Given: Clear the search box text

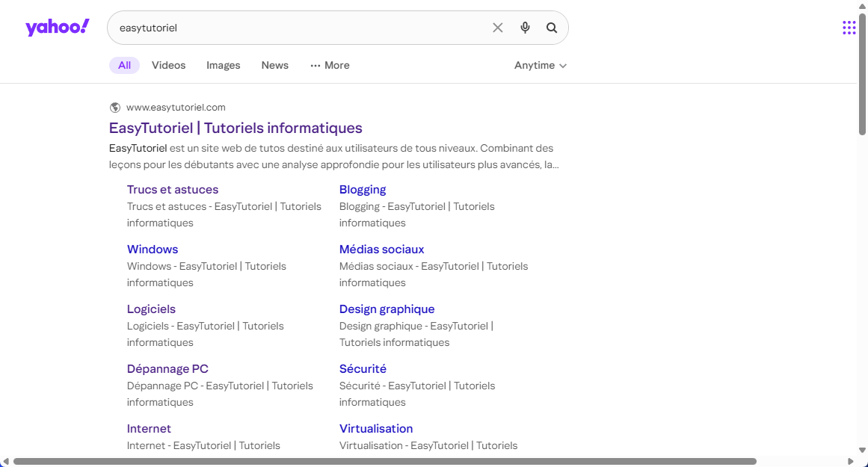Looking at the screenshot, I should 498,28.
